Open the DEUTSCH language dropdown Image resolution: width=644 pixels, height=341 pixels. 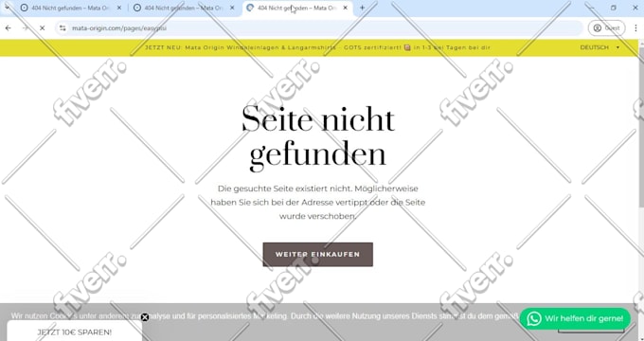(x=600, y=47)
